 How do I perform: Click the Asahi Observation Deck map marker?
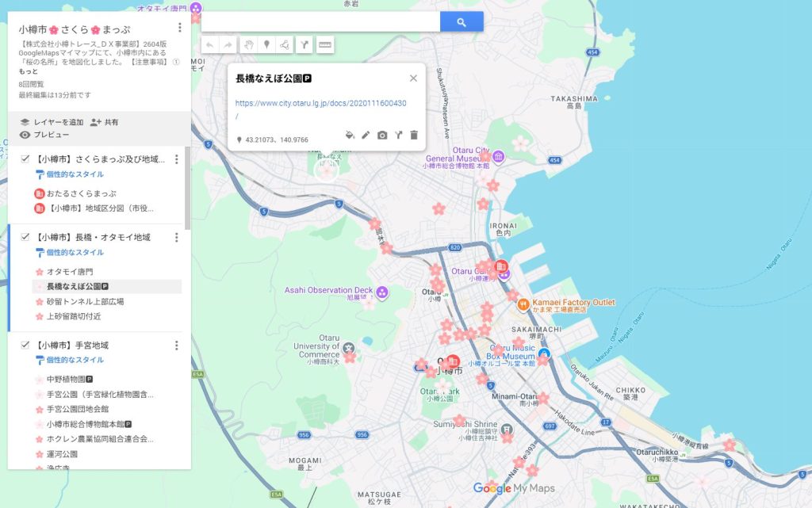[x=382, y=292]
